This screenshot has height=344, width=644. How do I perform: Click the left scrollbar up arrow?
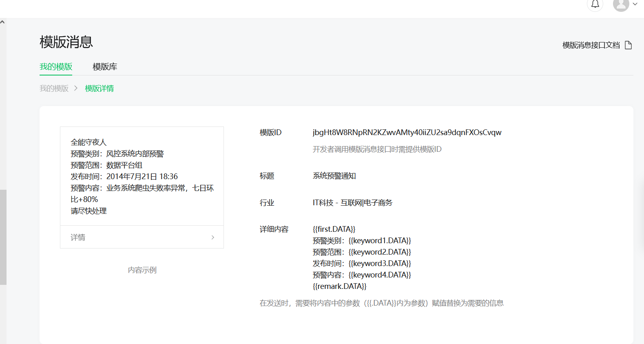[x=3, y=22]
